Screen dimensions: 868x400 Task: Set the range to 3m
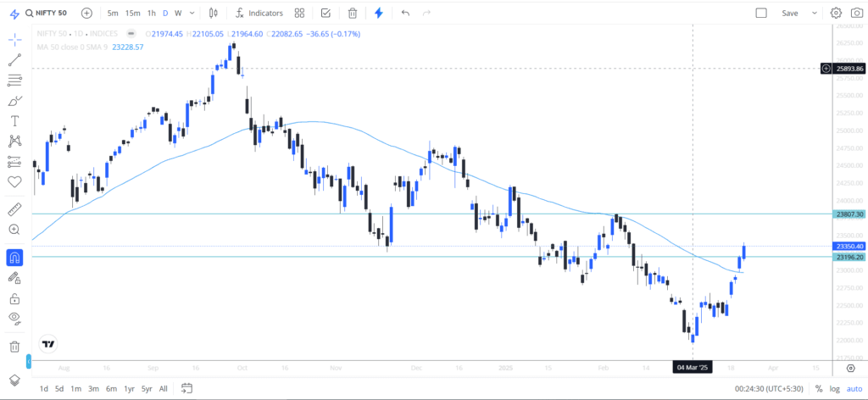point(93,388)
